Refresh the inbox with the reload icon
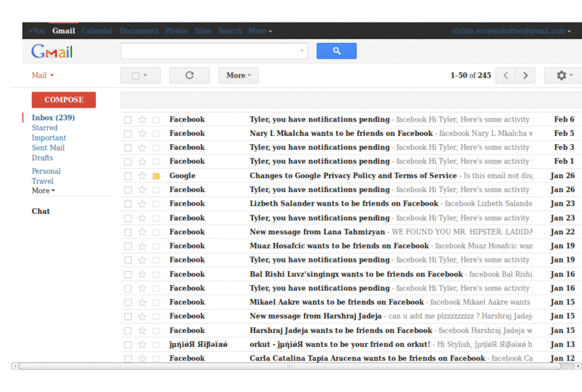This screenshot has width=582, height=392. [189, 76]
